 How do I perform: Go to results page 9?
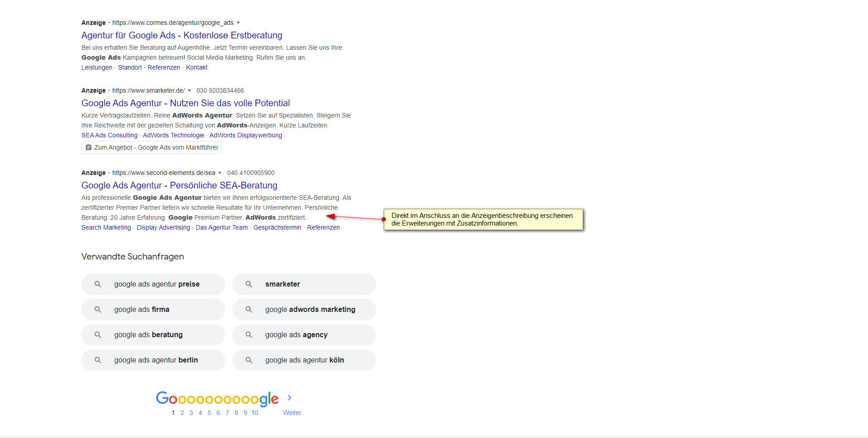245,413
